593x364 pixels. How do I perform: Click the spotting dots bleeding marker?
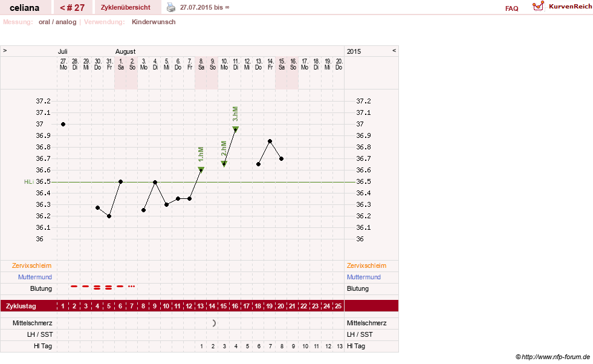131,287
